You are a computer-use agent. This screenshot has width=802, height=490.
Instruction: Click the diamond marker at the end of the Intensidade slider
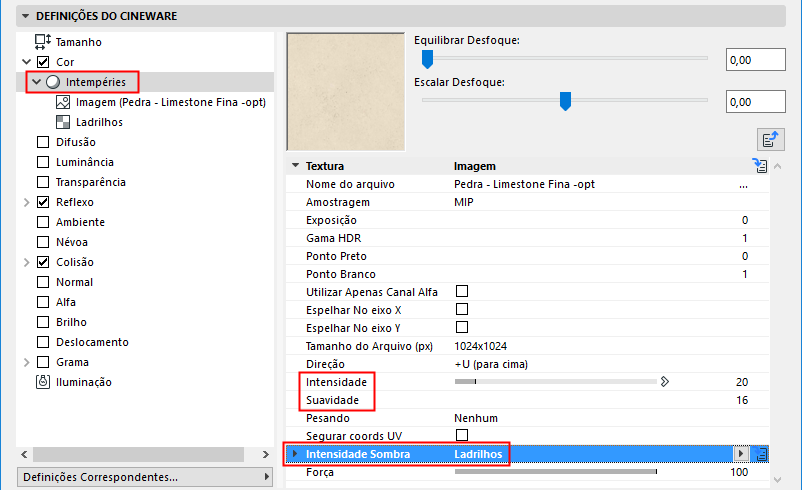664,382
